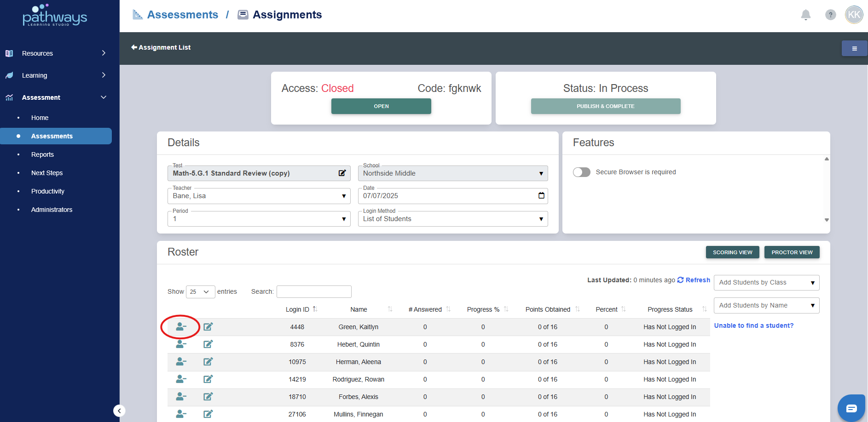Select Assessments in the sidebar
Image resolution: width=868 pixels, height=422 pixels.
(56, 136)
